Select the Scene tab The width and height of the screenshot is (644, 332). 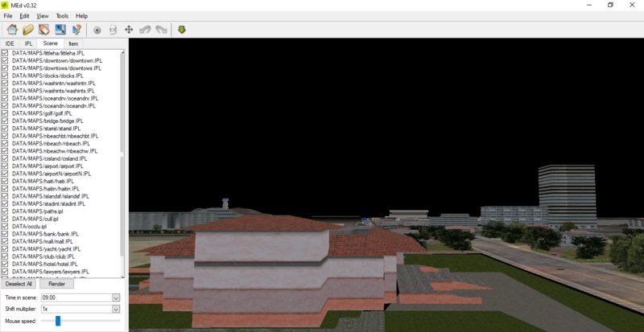[x=51, y=43]
